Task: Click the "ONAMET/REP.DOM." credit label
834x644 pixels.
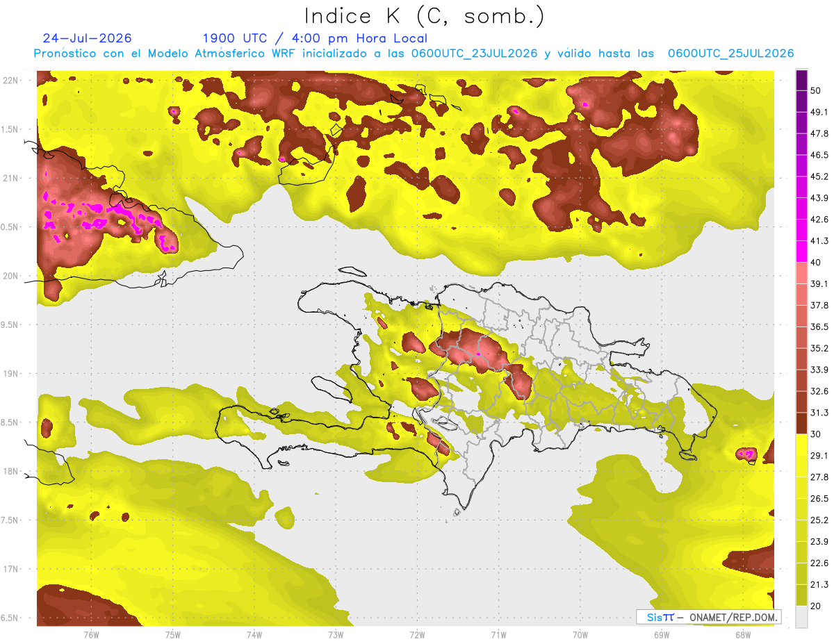Action: pyautogui.click(x=734, y=617)
